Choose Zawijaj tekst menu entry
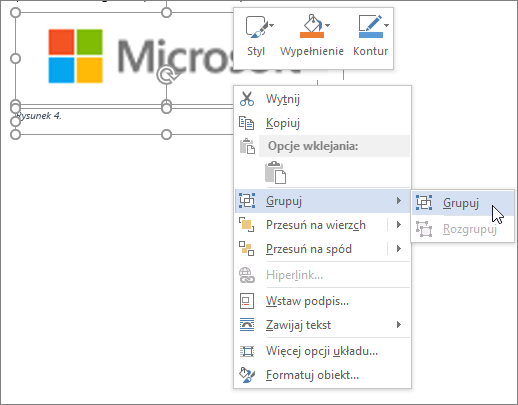518x405 pixels. pos(322,325)
